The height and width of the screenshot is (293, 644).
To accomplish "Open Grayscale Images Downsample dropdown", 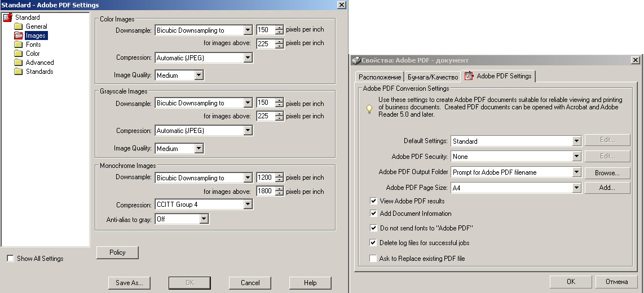I will tap(248, 103).
